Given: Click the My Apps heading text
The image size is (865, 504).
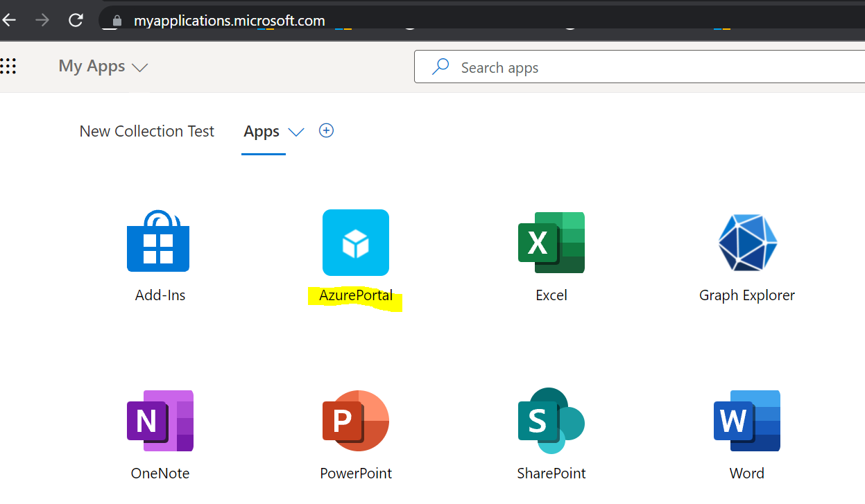Looking at the screenshot, I should [92, 66].
